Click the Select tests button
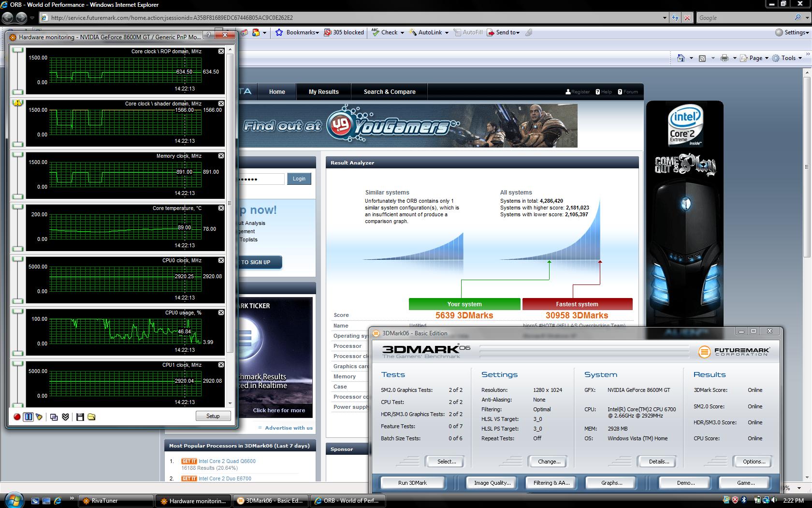 (446, 462)
